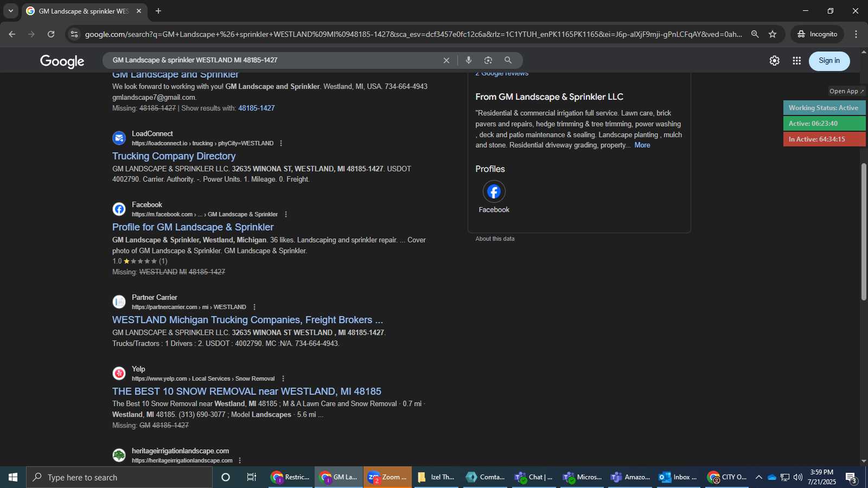
Task: Open Cortana circle in taskbar
Action: tap(226, 477)
